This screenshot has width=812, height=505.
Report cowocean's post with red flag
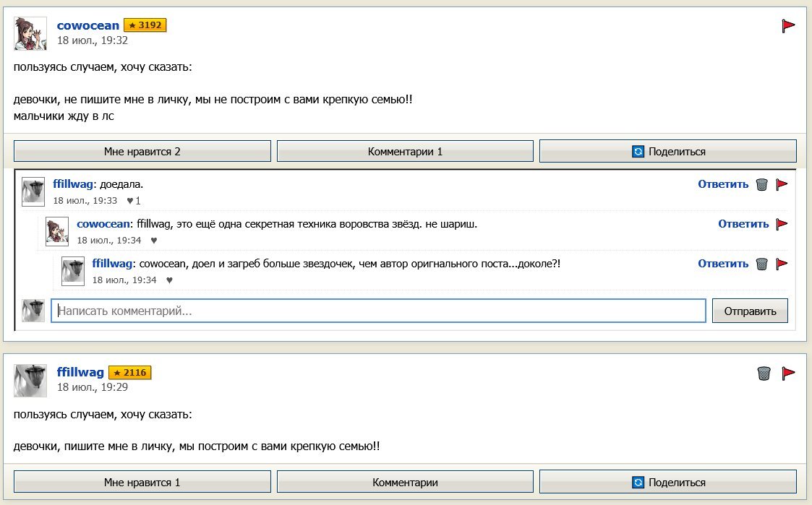[x=787, y=25]
